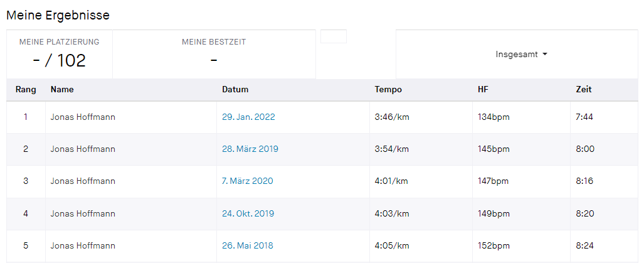Click the Meine Bestzeit card
644x263 pixels.
pos(214,54)
